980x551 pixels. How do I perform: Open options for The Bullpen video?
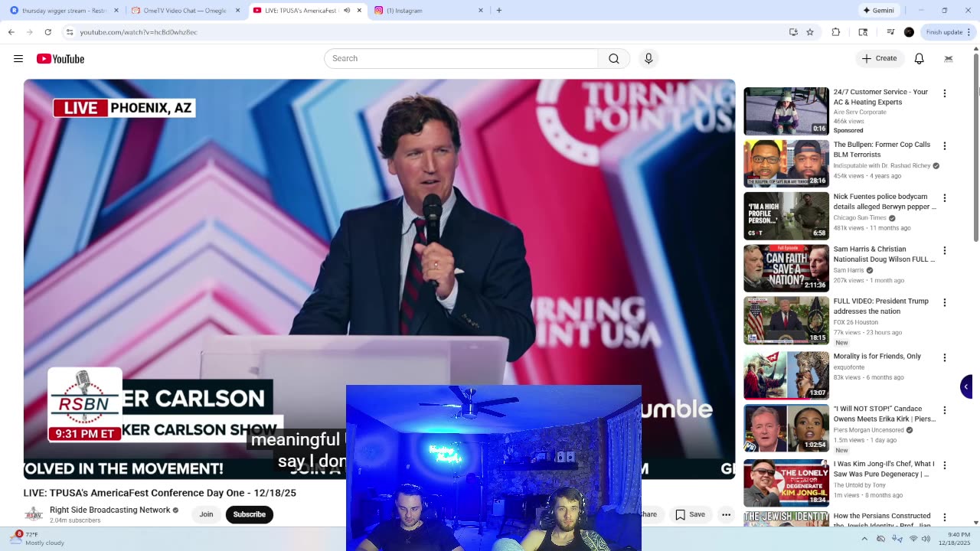(945, 145)
